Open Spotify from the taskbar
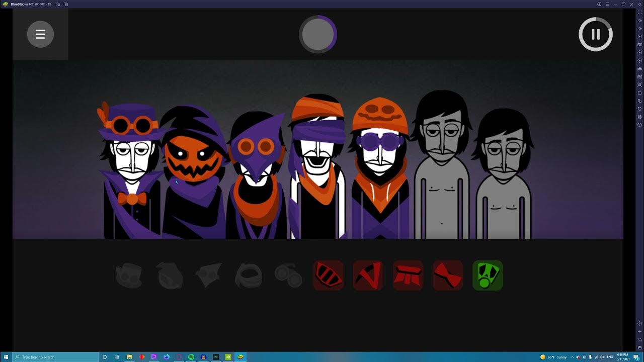The width and height of the screenshot is (644, 362). pyautogui.click(x=191, y=357)
